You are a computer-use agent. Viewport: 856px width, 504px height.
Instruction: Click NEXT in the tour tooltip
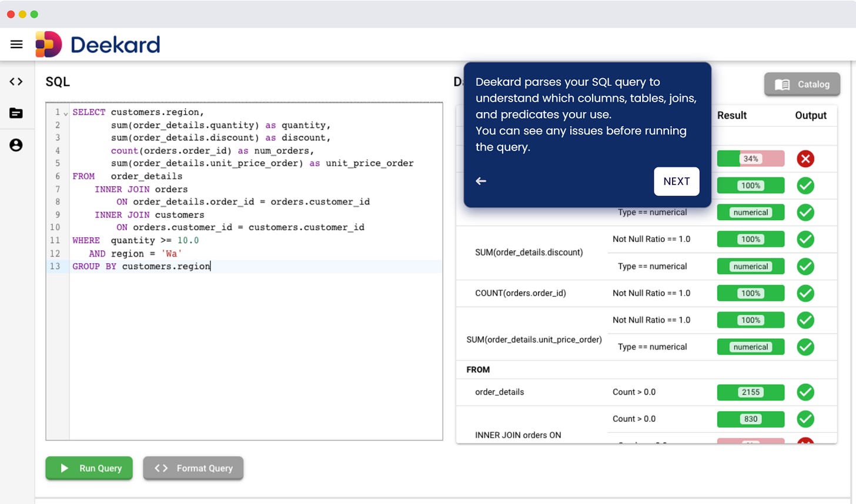point(677,182)
